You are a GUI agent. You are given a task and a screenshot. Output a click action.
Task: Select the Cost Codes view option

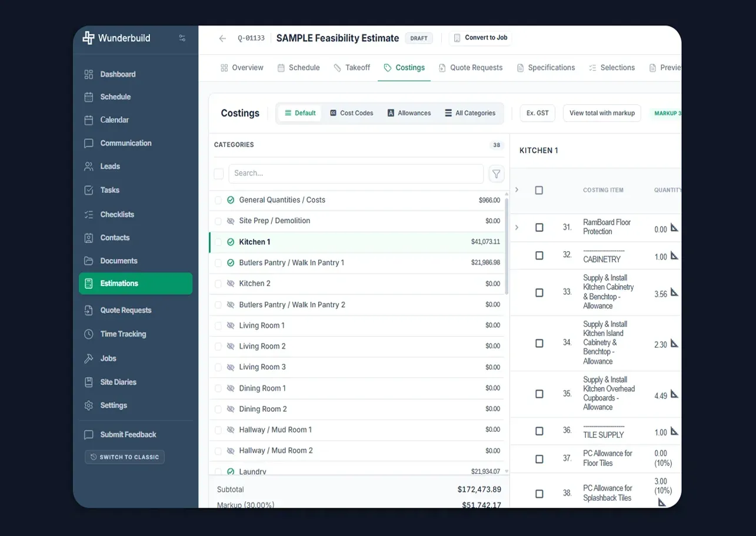(351, 113)
